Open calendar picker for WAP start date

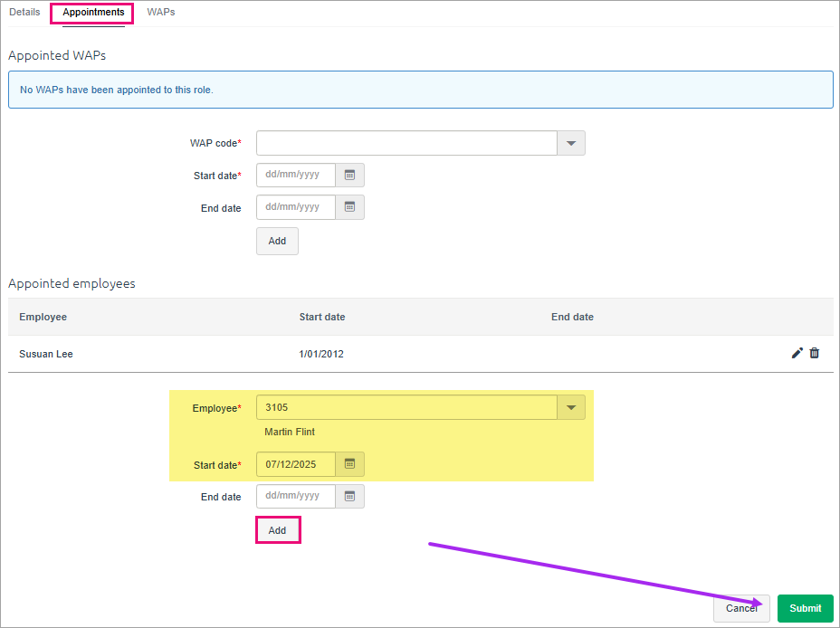tap(349, 175)
